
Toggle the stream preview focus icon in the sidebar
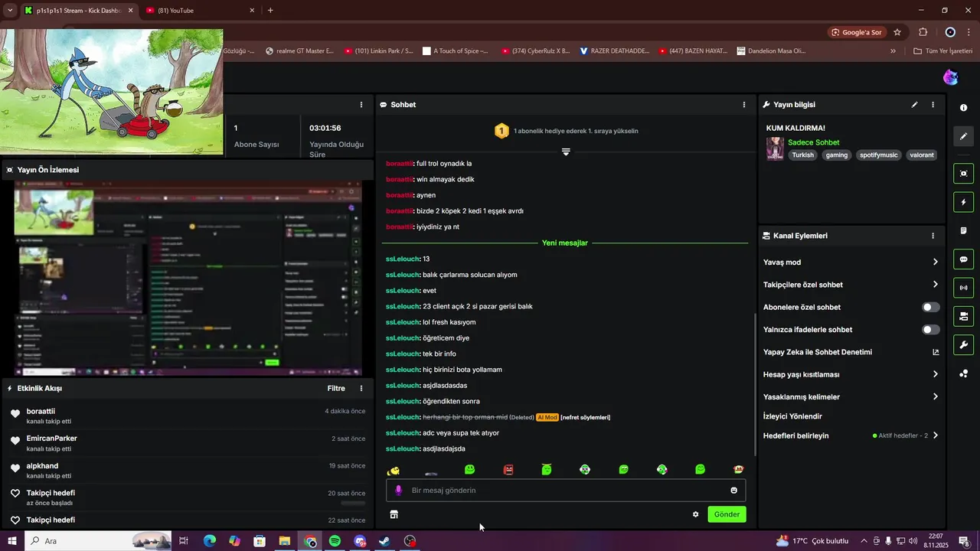(963, 174)
